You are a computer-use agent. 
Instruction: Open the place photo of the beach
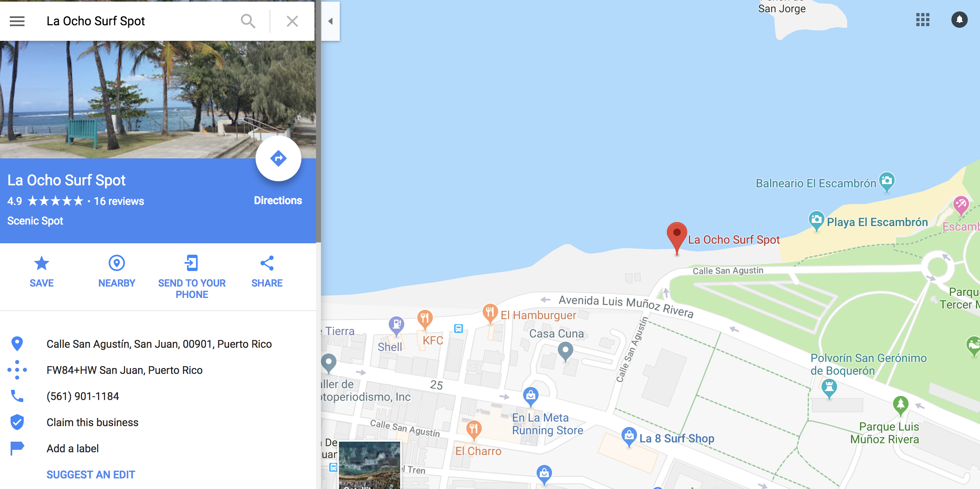tap(158, 100)
